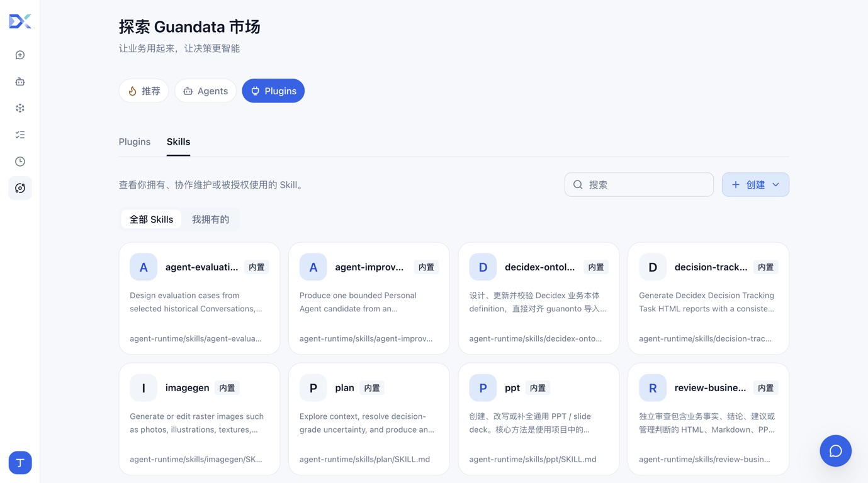The width and height of the screenshot is (868, 483).
Task: Click the DX logo in the sidebar
Action: [20, 21]
